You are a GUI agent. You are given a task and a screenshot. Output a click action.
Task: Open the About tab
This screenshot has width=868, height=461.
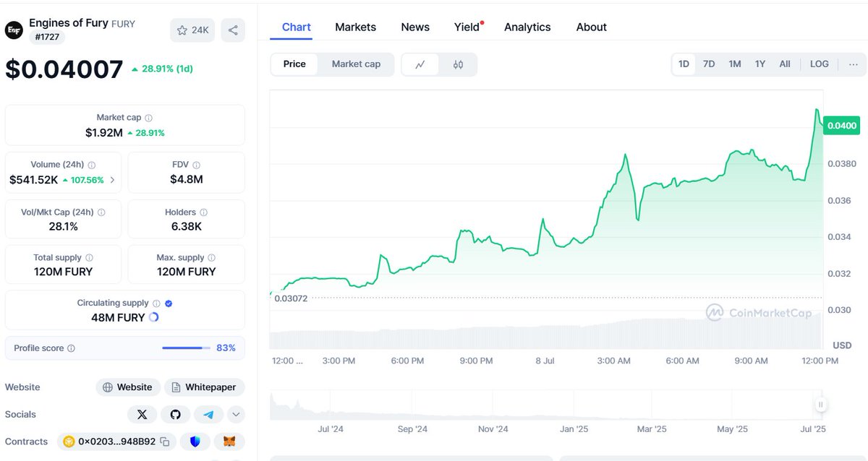click(592, 27)
